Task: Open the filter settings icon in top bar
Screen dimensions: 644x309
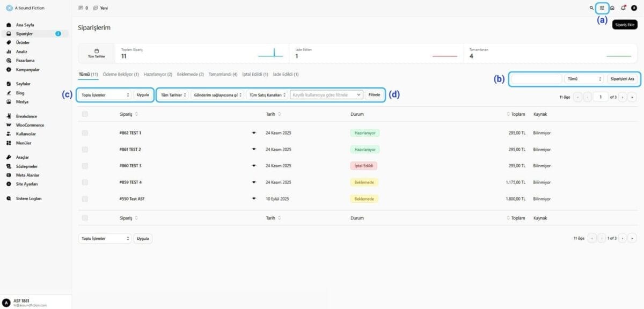Action: point(602,8)
